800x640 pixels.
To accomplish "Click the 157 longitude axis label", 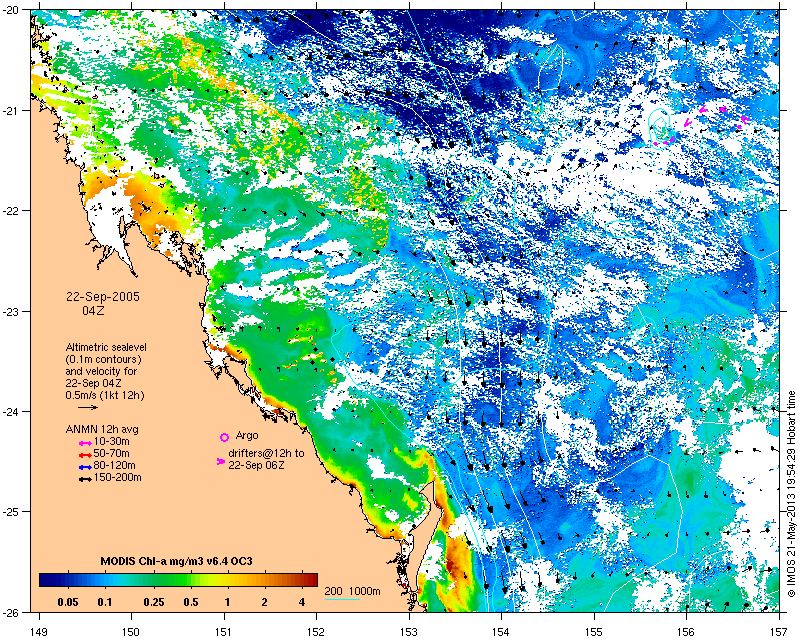I will (x=779, y=631).
